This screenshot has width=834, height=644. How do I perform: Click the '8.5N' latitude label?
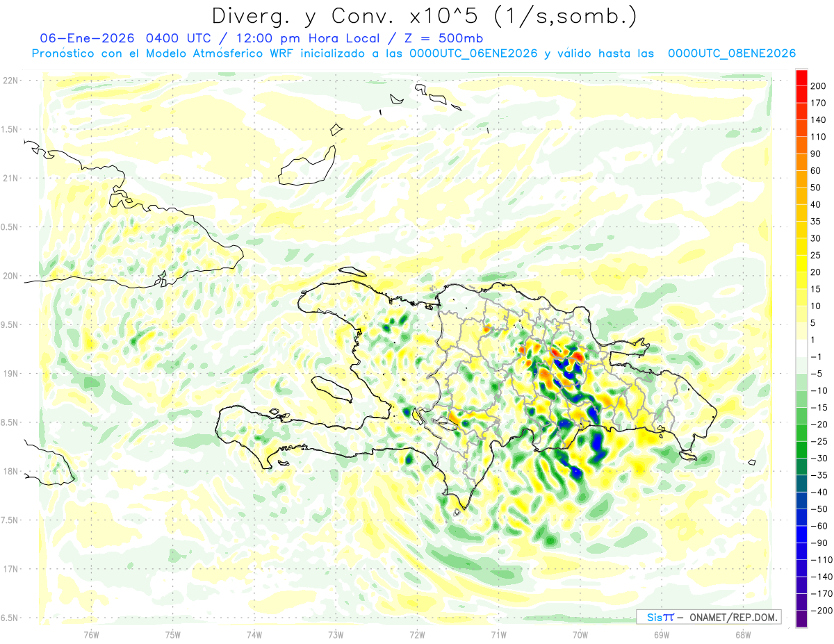10,422
